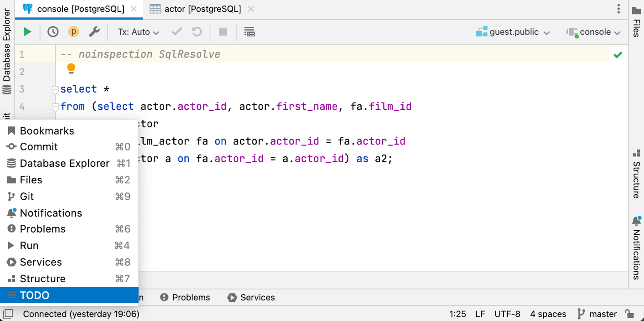The image size is (644, 321).
Task: Open the console session dropdown
Action: pyautogui.click(x=593, y=32)
